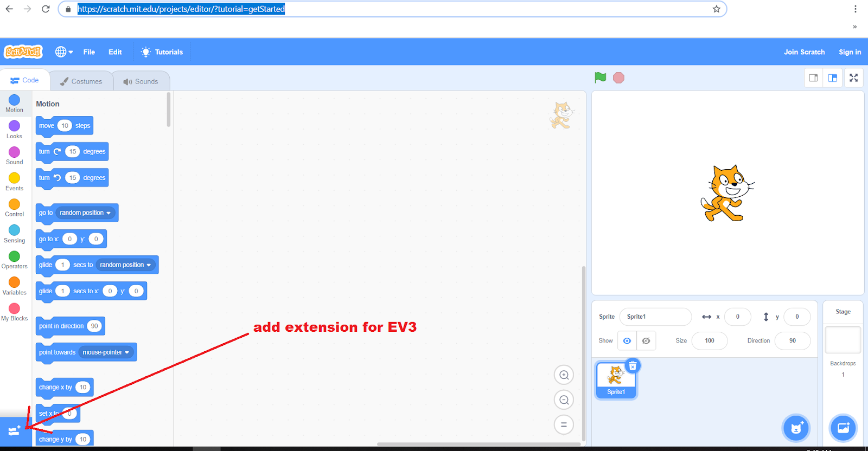Open the File menu
This screenshot has height=451, width=868.
(89, 52)
